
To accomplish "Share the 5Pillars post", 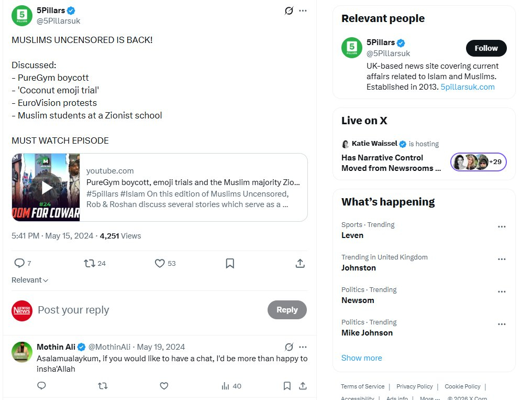I will pos(300,263).
